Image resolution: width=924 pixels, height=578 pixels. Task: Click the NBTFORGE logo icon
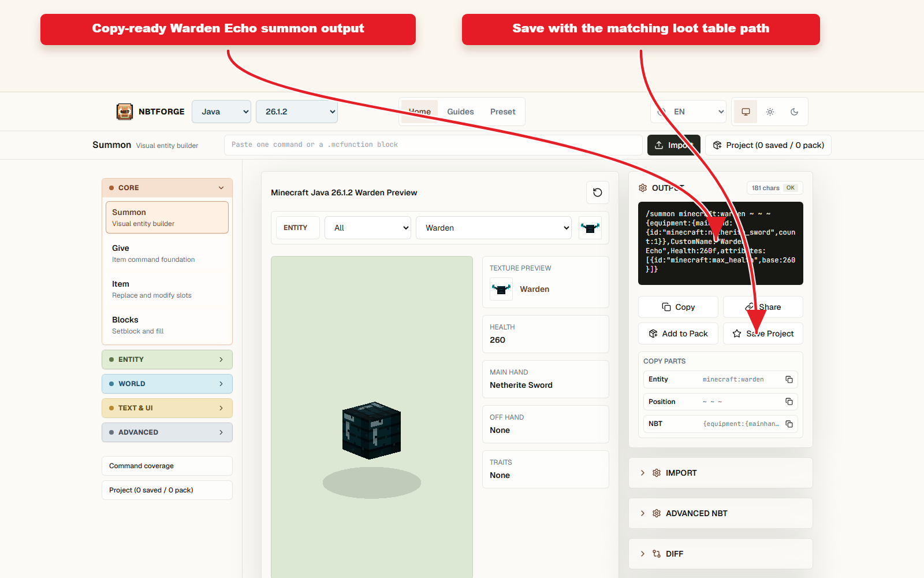pos(125,112)
